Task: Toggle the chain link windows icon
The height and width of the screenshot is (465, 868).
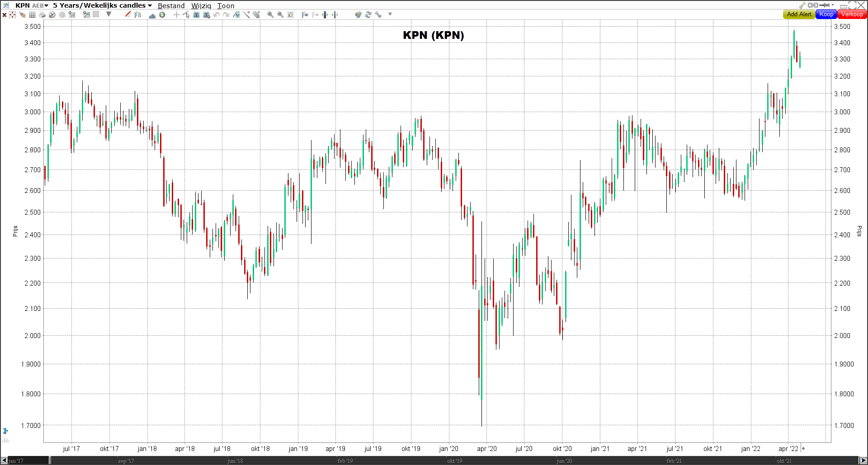Action: (813, 5)
